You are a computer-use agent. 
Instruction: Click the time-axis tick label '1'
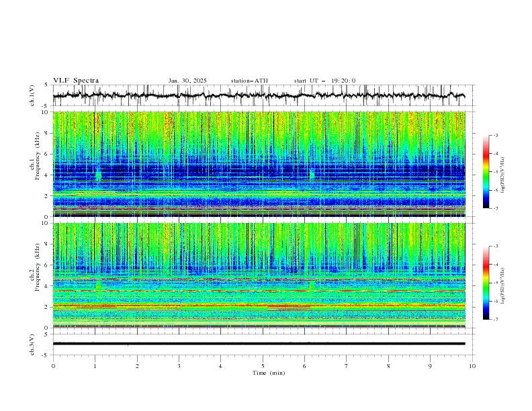point(95,366)
